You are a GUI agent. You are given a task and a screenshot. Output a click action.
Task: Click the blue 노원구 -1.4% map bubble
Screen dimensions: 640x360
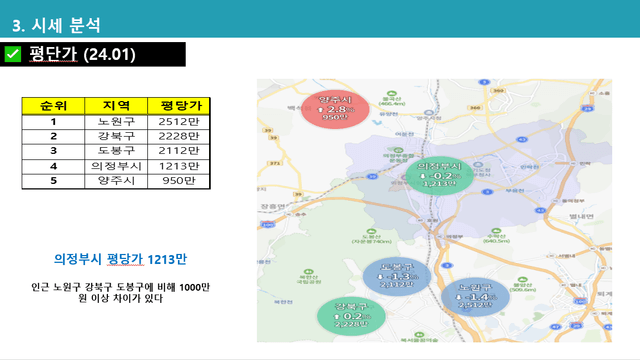click(x=475, y=297)
